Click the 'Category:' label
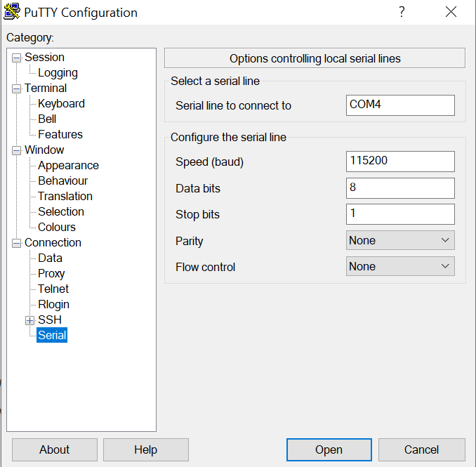This screenshot has height=467, width=476. click(x=29, y=38)
